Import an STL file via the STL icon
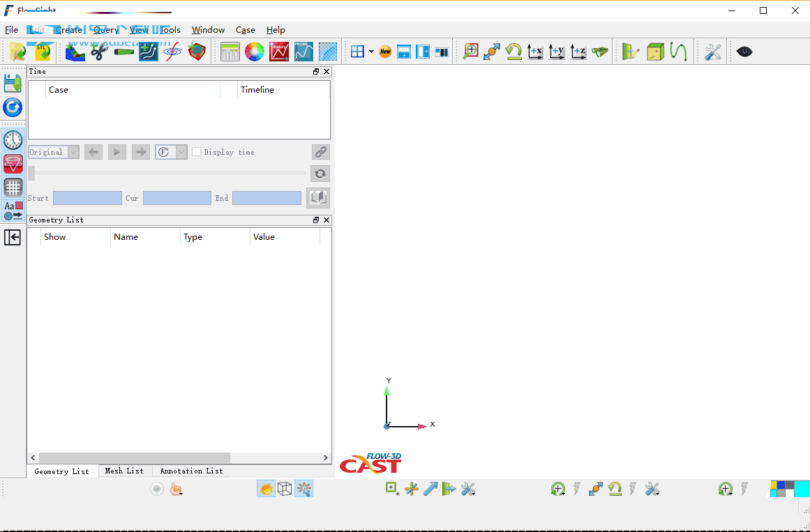The width and height of the screenshot is (810, 532). (x=43, y=52)
